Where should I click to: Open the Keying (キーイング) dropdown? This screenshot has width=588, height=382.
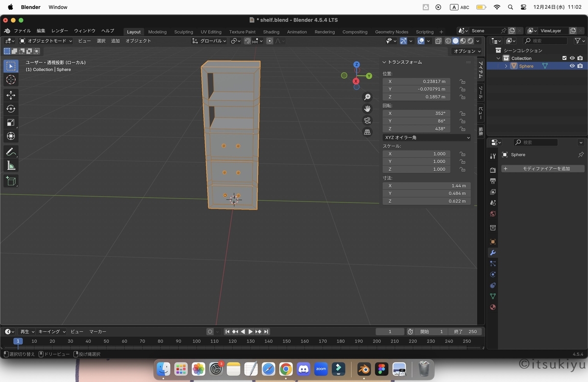tap(52, 331)
